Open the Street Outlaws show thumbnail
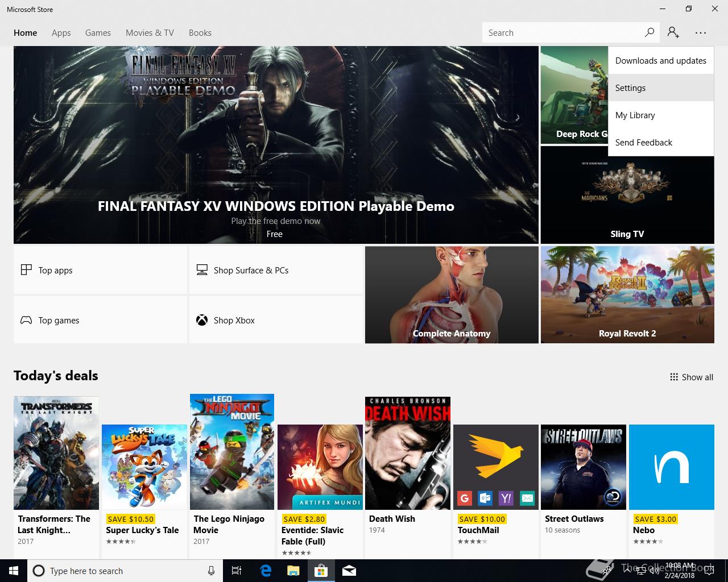 (584, 467)
